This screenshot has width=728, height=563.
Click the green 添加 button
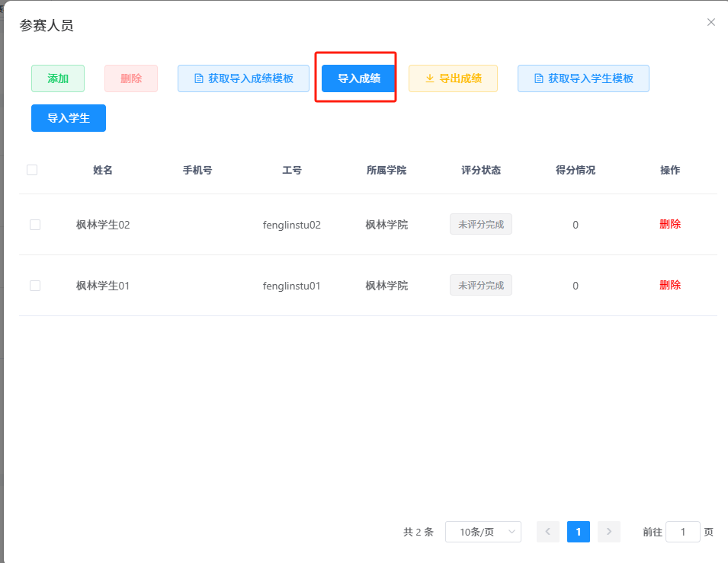click(58, 78)
